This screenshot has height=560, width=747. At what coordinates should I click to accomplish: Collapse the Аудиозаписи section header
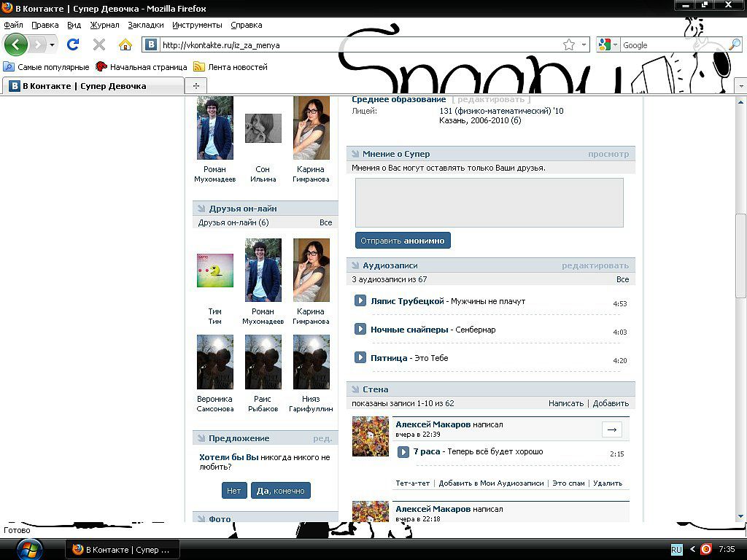(x=355, y=265)
